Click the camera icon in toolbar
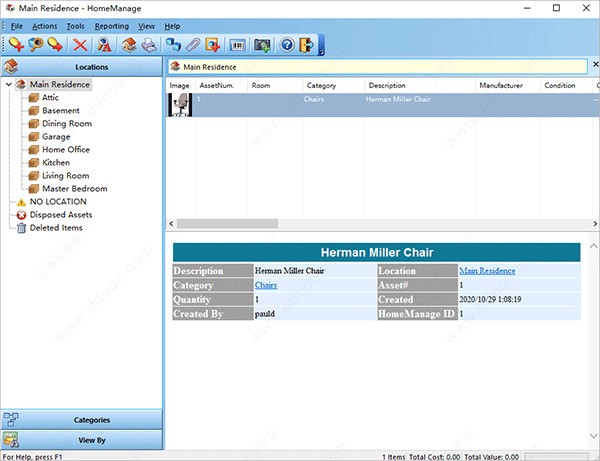 [x=262, y=45]
